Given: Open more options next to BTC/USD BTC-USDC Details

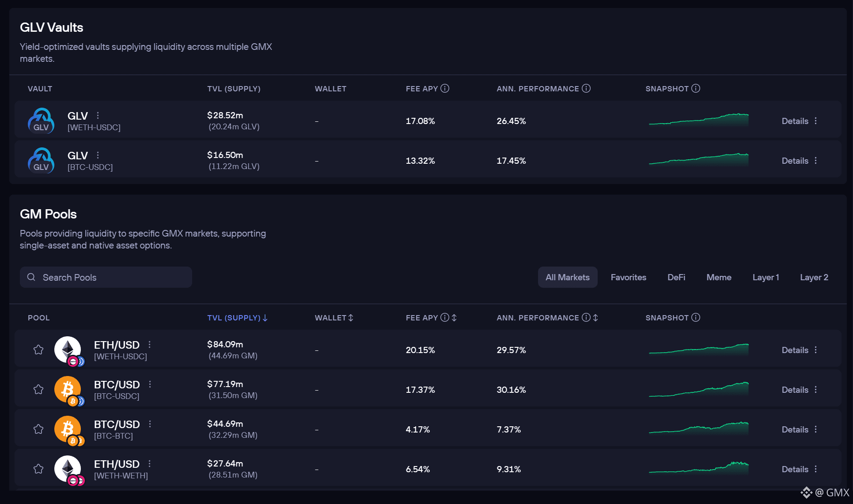Looking at the screenshot, I should [x=815, y=390].
